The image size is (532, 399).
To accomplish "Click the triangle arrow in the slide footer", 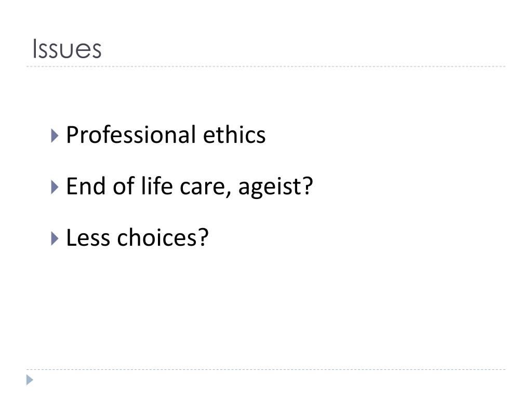I will pyautogui.click(x=30, y=380).
